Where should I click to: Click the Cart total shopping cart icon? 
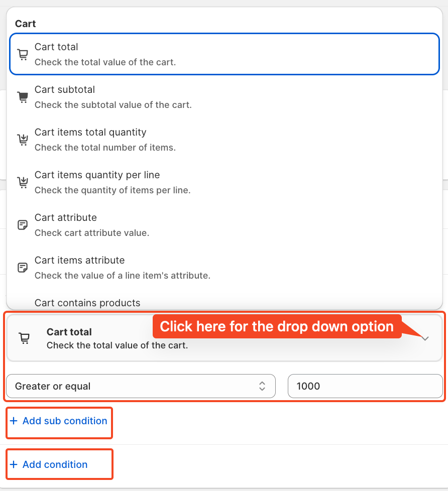coord(23,55)
